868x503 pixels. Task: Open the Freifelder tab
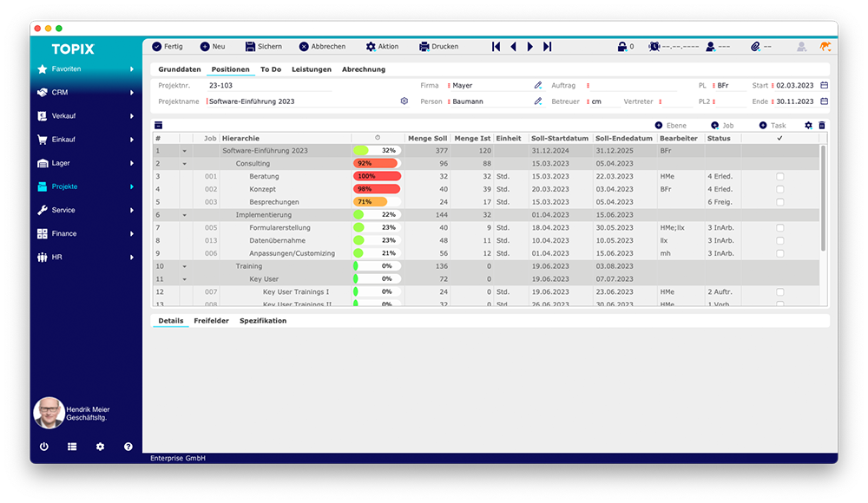click(211, 321)
